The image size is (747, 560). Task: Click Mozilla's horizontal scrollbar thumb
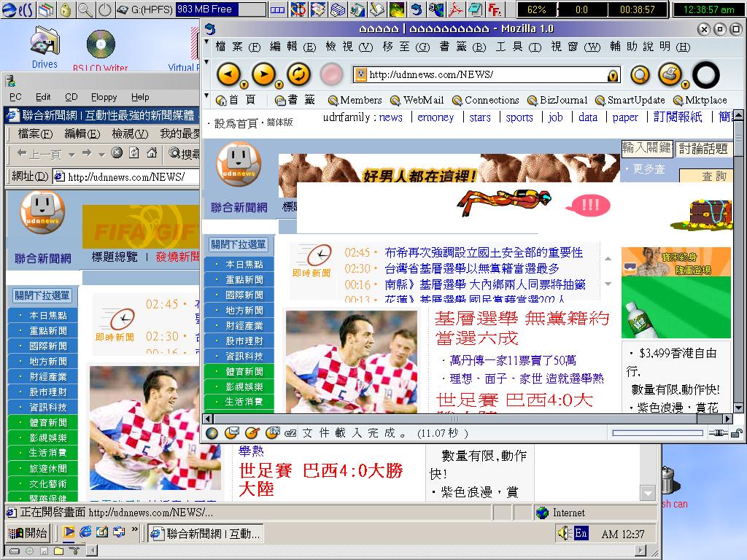click(455, 419)
